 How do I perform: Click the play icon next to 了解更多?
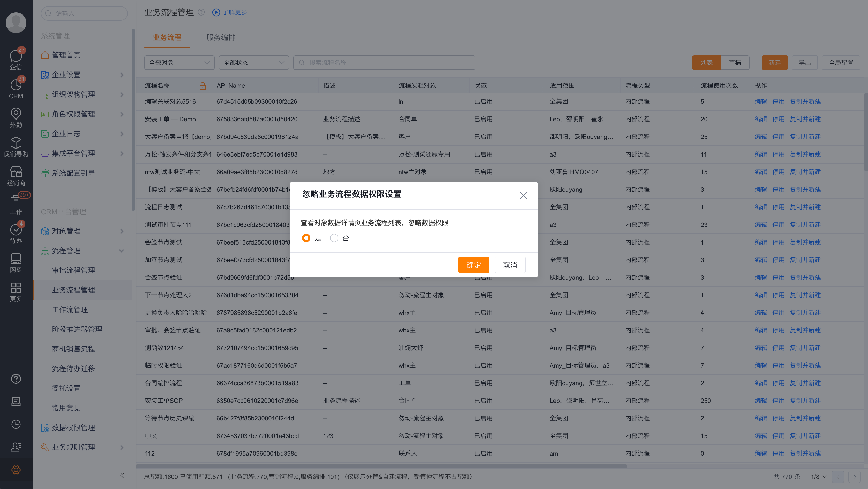pos(216,12)
